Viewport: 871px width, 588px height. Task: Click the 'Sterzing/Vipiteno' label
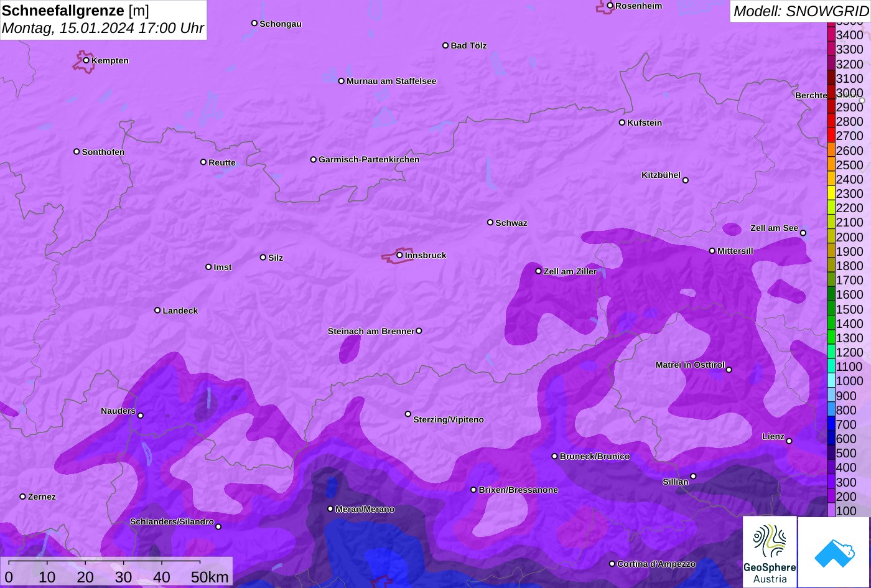coord(449,419)
